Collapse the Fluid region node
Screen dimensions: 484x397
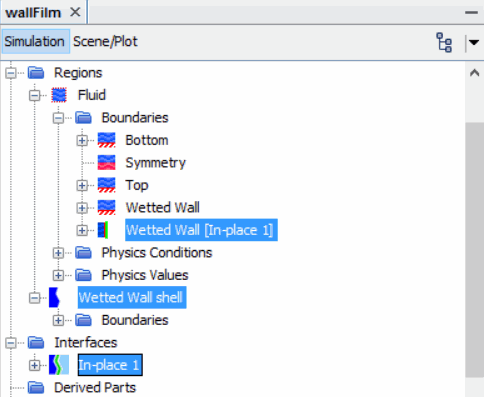click(35, 96)
